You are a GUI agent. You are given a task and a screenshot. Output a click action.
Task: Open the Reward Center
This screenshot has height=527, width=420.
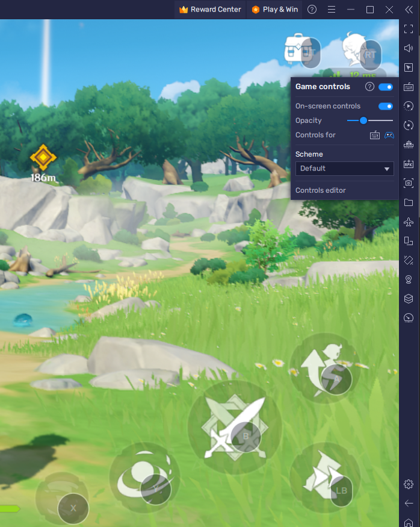[210, 10]
